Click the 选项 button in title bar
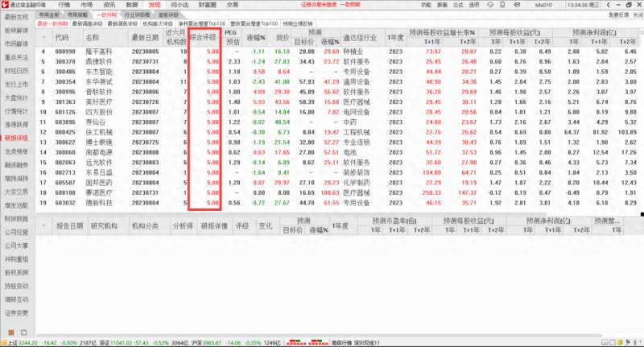The image size is (644, 347). tap(474, 5)
